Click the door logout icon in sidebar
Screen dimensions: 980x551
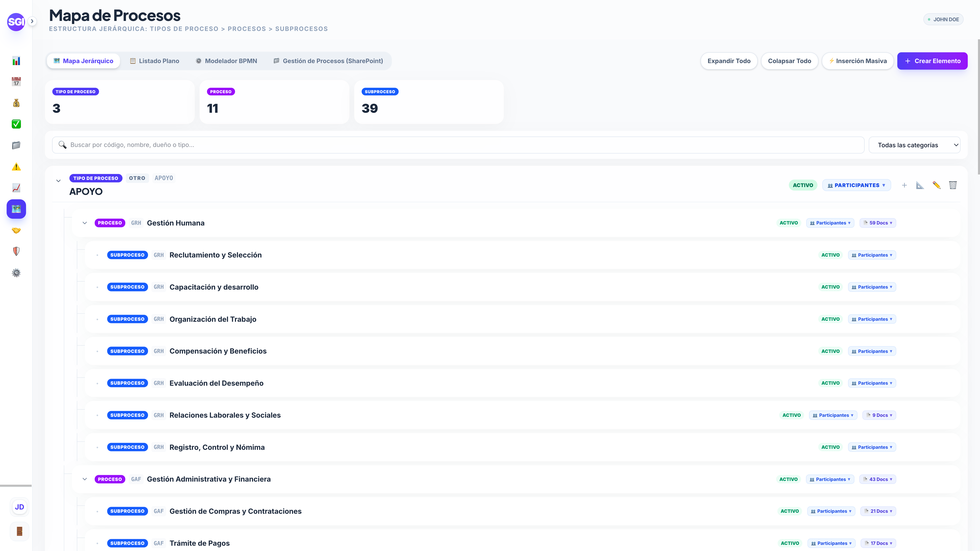pyautogui.click(x=19, y=531)
